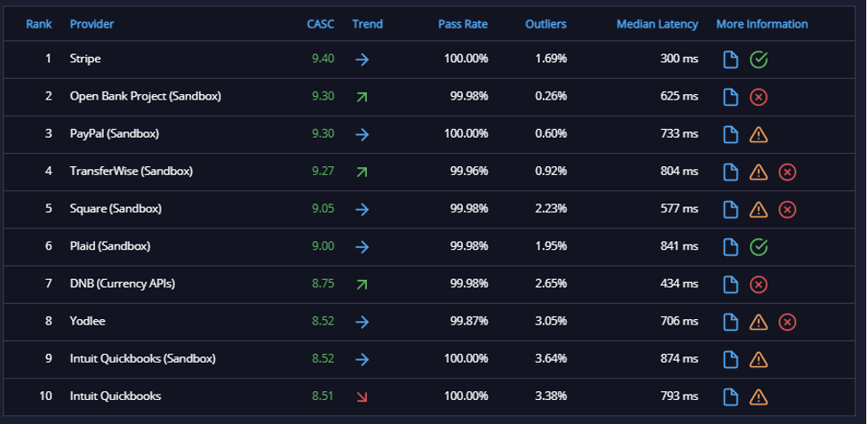Click the red X icon in Yodlee row
The width and height of the screenshot is (868, 424).
coord(787,322)
